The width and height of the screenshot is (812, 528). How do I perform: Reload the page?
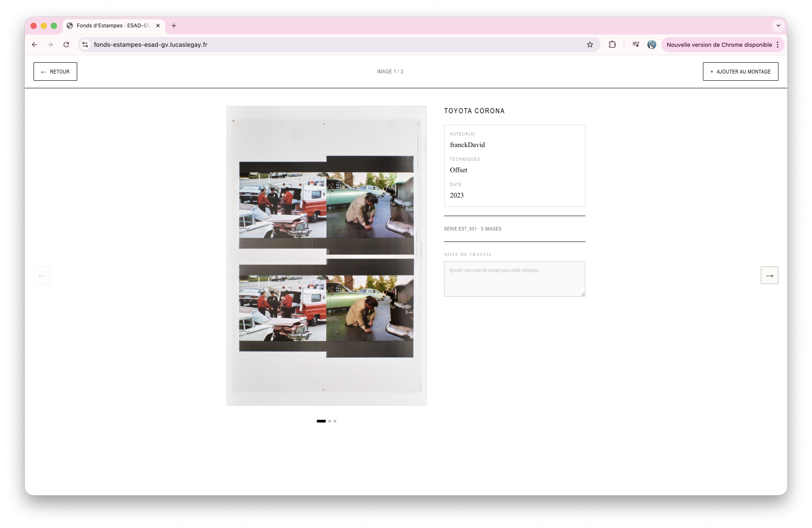66,45
